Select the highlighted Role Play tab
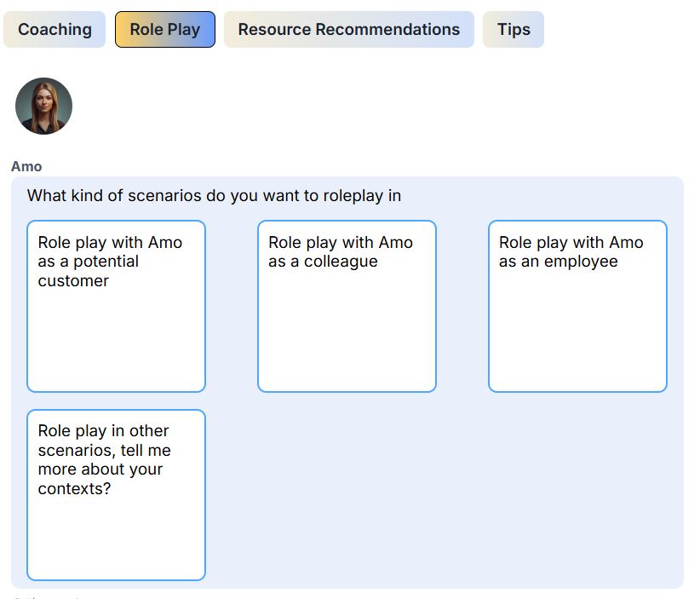700x599 pixels. click(x=165, y=30)
